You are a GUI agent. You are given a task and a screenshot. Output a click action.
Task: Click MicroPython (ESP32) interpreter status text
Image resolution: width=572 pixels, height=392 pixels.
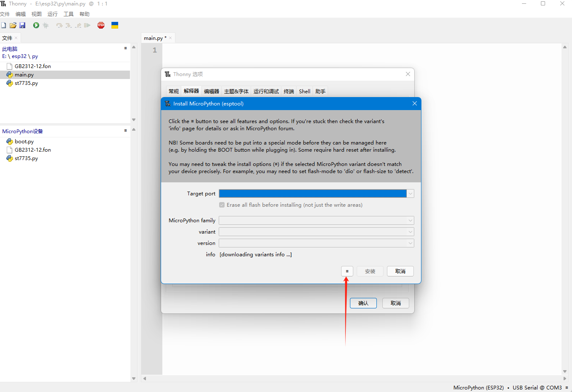pos(478,387)
